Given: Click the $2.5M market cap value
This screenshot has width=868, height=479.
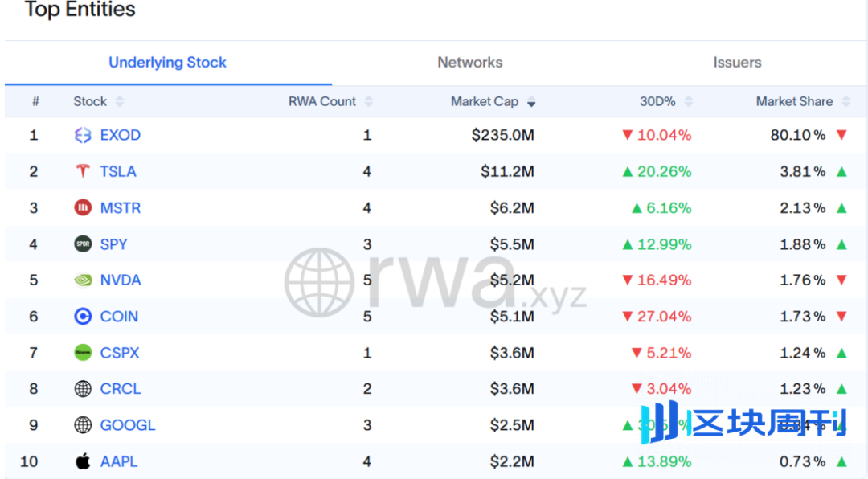Looking at the screenshot, I should point(512,425).
